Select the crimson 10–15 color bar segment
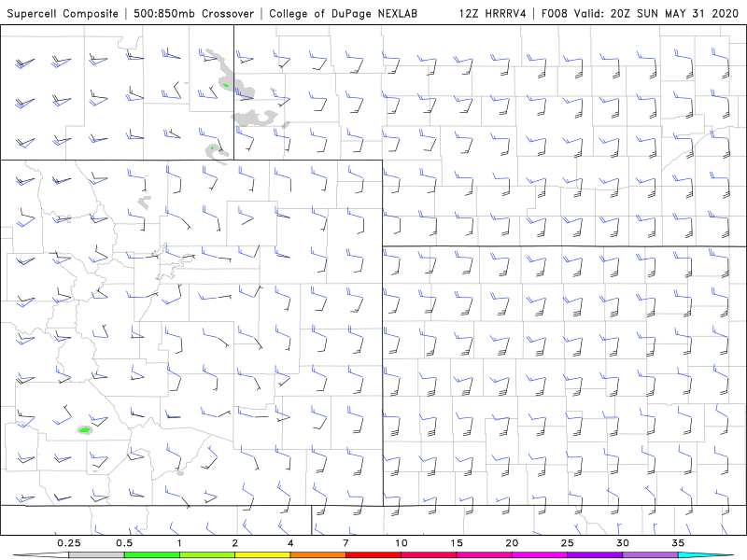 click(429, 555)
